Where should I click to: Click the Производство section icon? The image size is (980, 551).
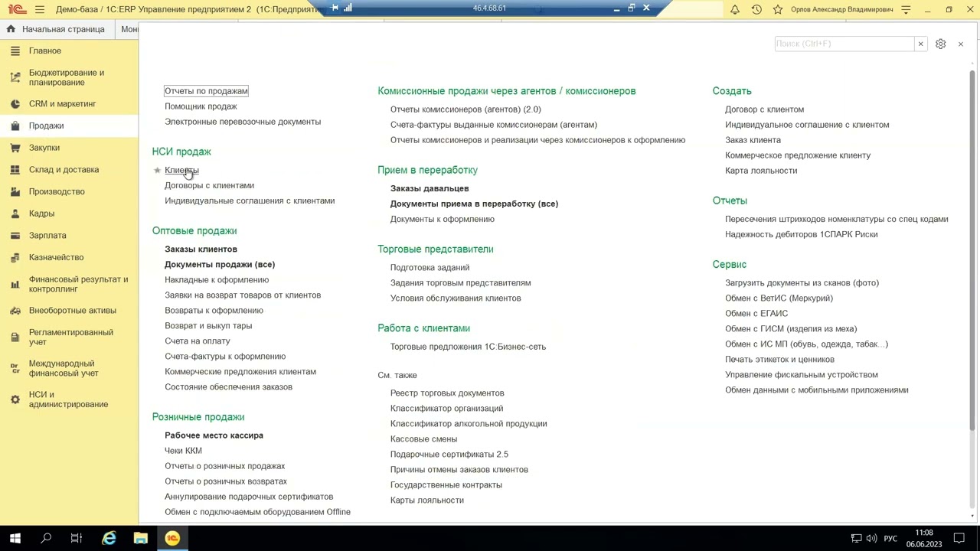pyautogui.click(x=15, y=191)
